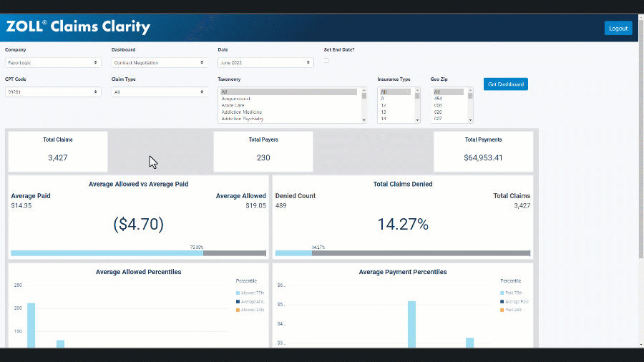
Task: Toggle the Allowed 75th legend swatch
Action: [238, 293]
